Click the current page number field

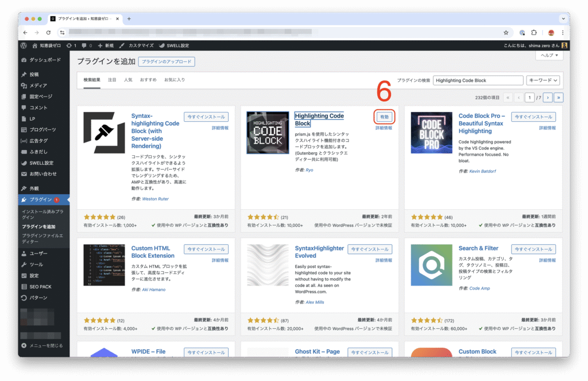(529, 98)
